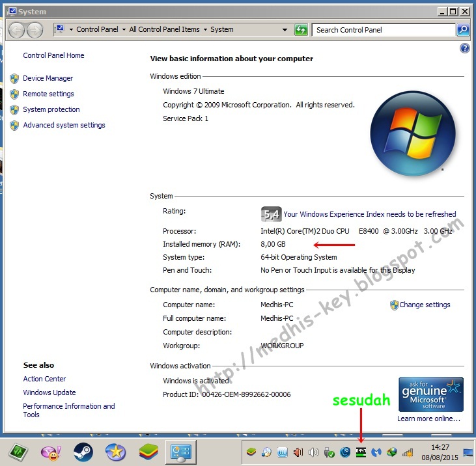Expand the dropdown arrow before Control Panel
This screenshot has height=466, width=476.
point(71,30)
